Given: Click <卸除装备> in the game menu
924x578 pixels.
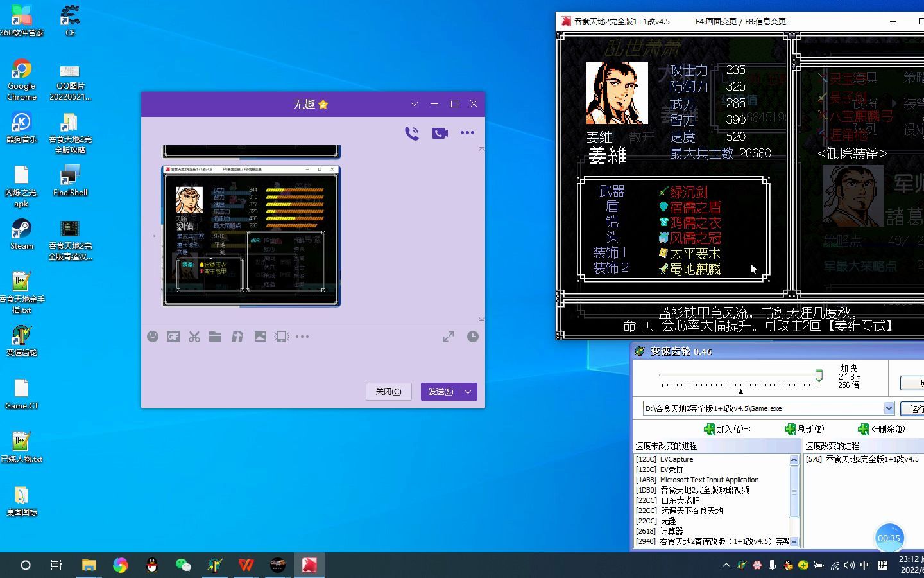Looking at the screenshot, I should click(852, 153).
